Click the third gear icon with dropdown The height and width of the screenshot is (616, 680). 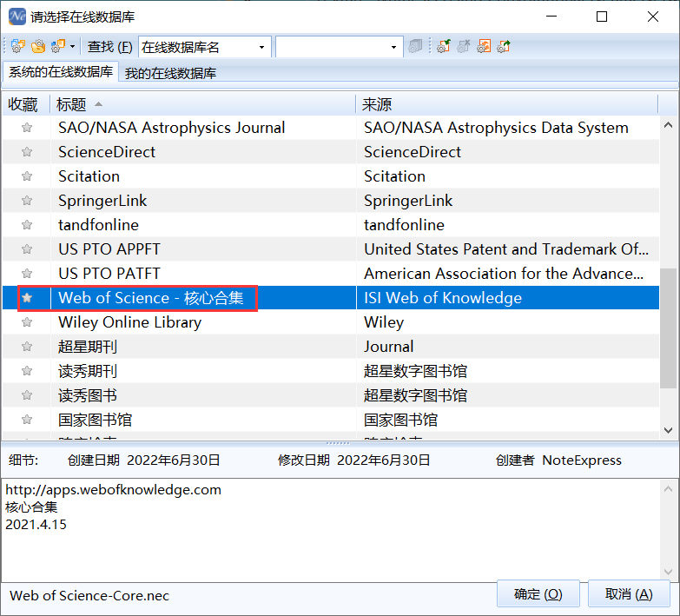pyautogui.click(x=57, y=46)
